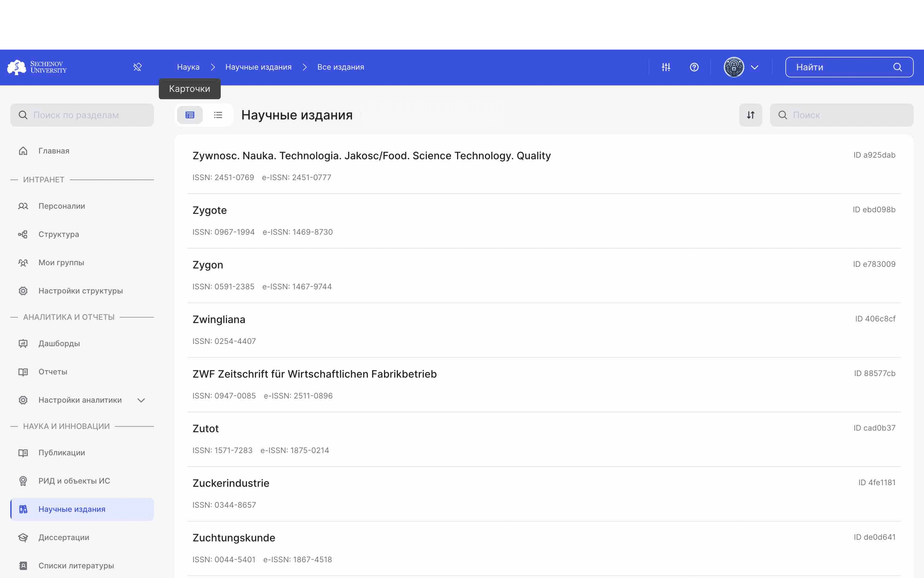This screenshot has height=578, width=924.
Task: Open the help question mark icon
Action: 694,67
